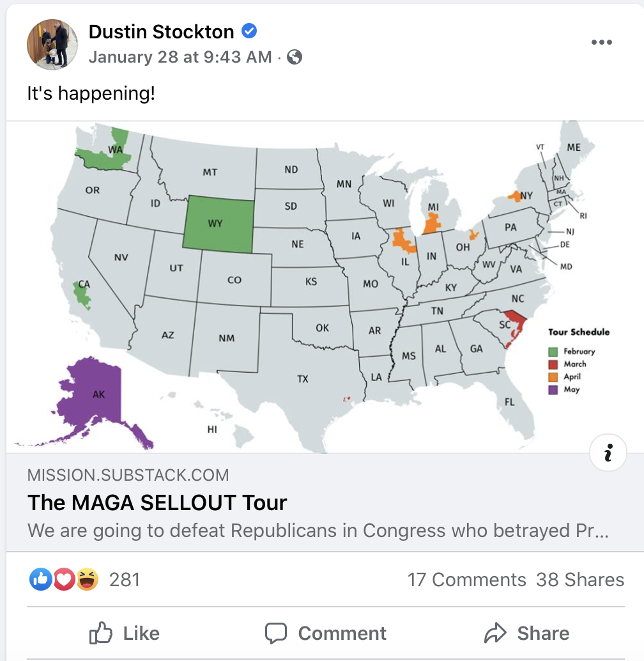Screen dimensions: 644x661
Task: Open the post options ellipsis menu
Action: point(601,41)
